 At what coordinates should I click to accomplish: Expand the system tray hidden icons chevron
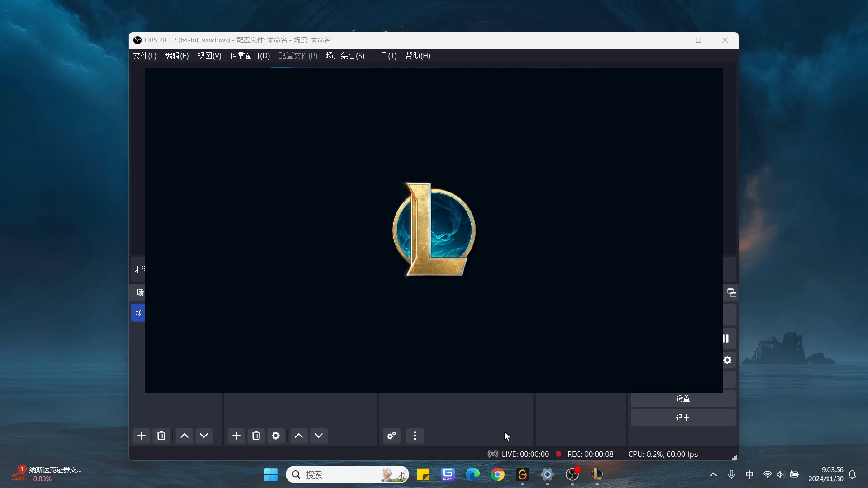click(x=713, y=474)
